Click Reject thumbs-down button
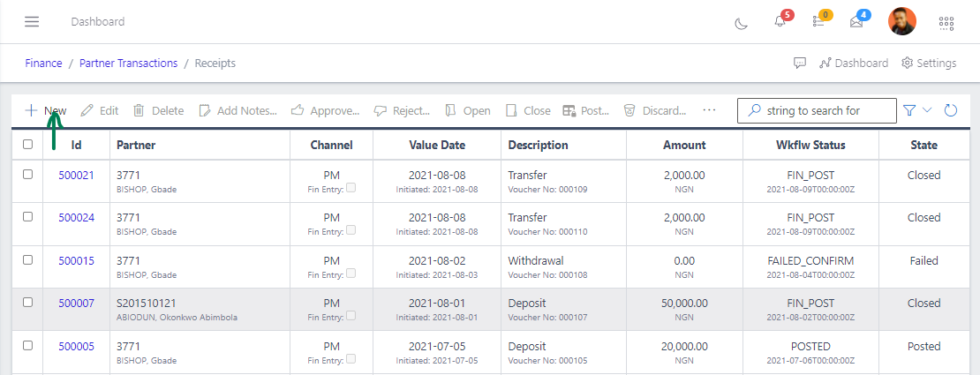Screen dimensions: 980x375 pyautogui.click(x=403, y=110)
